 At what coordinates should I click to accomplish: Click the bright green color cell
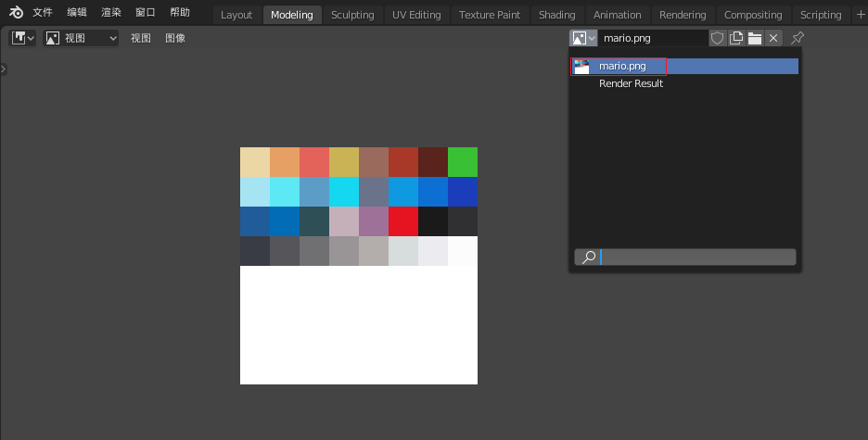pyautogui.click(x=463, y=162)
